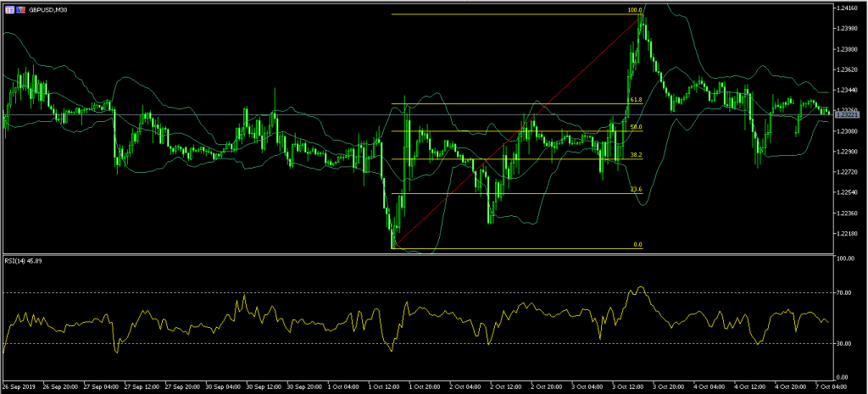
Task: Click the RSI 70.00 overbought level label
Action: (843, 292)
